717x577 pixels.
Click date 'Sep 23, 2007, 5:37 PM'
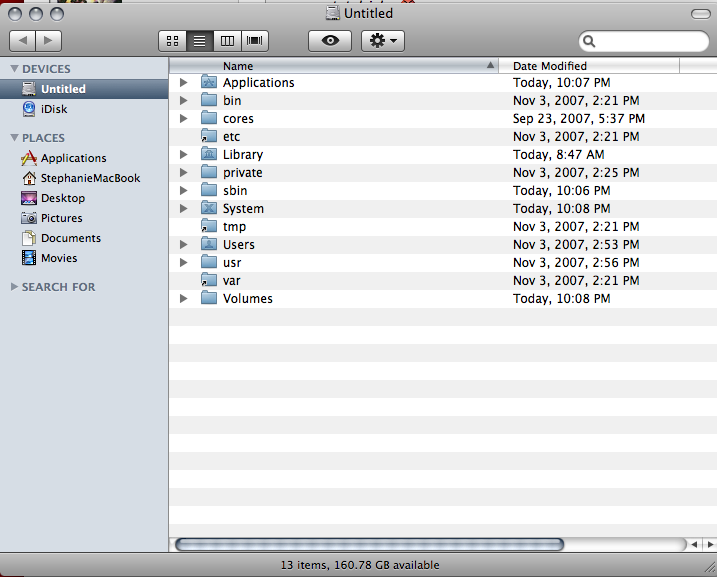click(x=578, y=119)
